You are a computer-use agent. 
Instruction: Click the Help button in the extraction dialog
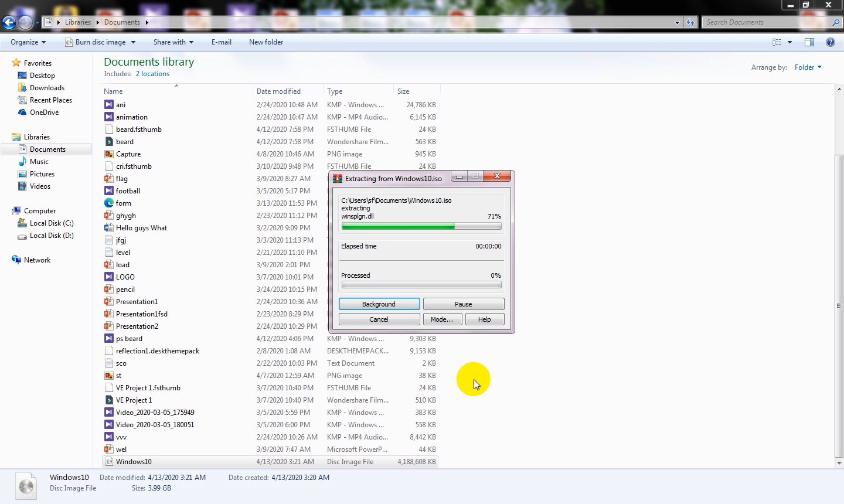pyautogui.click(x=485, y=319)
